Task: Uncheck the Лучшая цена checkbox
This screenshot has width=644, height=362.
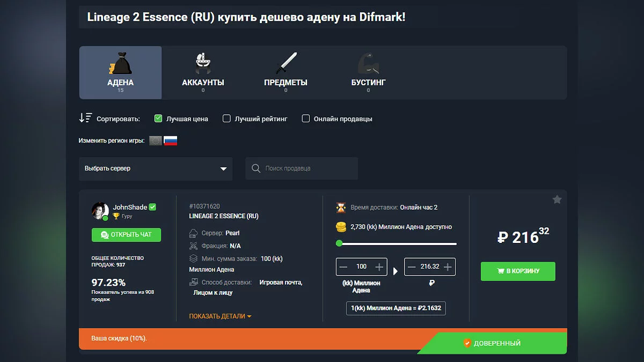Action: 158,119
